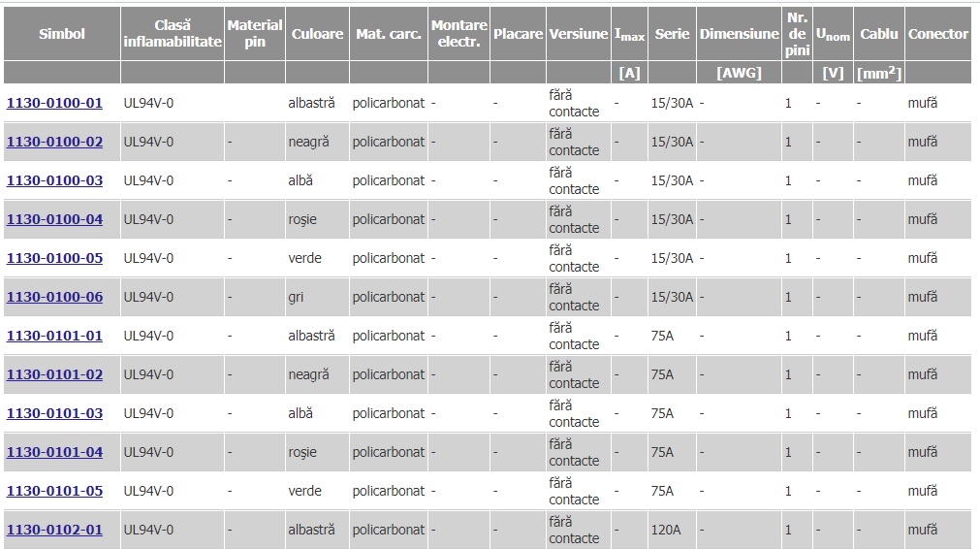
Task: Open product link 1130-0100-05
Action: click(54, 258)
